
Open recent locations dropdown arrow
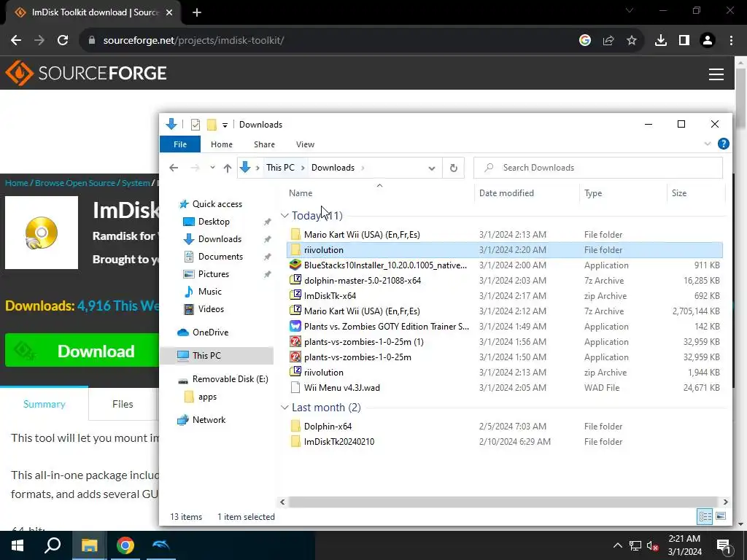tap(212, 168)
